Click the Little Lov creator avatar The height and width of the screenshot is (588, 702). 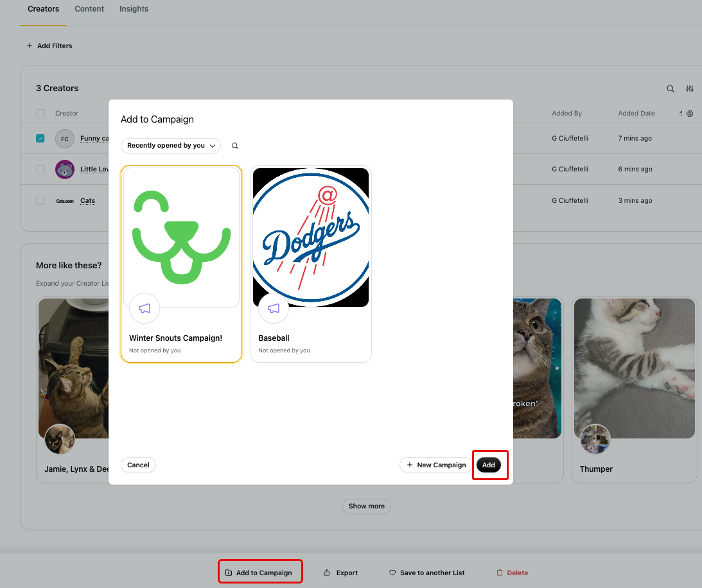[65, 169]
